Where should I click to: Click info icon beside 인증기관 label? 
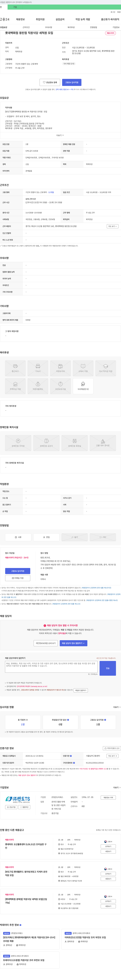(71, 756)
